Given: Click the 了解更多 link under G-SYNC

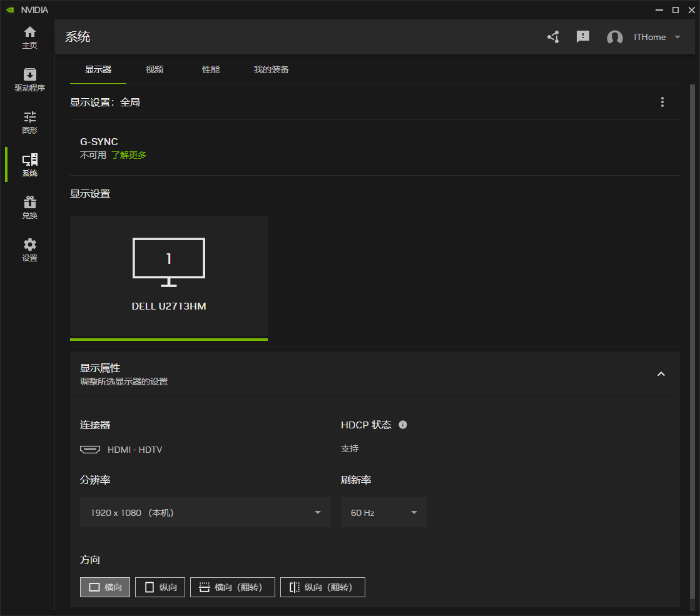Looking at the screenshot, I should click(x=129, y=154).
